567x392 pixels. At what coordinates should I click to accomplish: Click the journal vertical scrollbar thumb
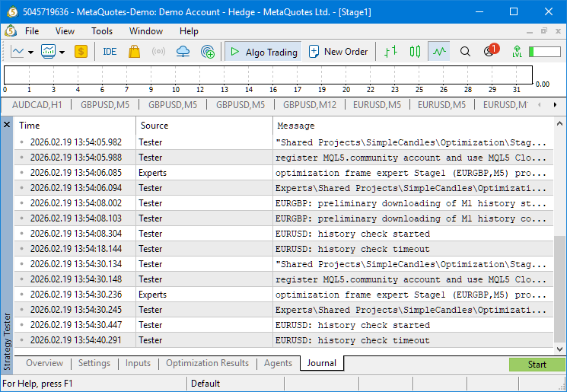(x=559, y=289)
